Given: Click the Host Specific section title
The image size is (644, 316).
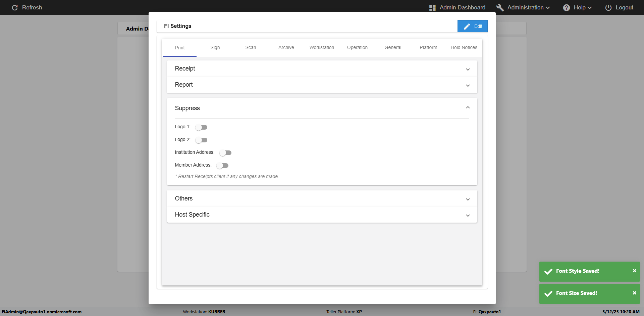Looking at the screenshot, I should pyautogui.click(x=192, y=215).
